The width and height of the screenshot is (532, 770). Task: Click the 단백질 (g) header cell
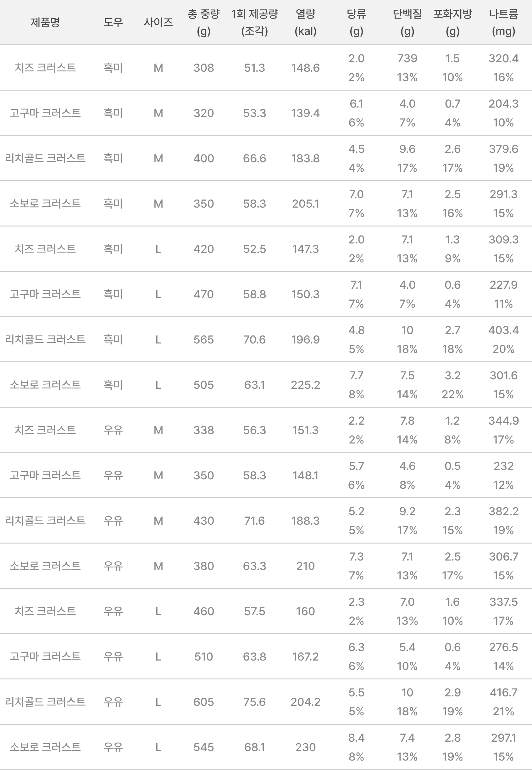click(x=407, y=22)
